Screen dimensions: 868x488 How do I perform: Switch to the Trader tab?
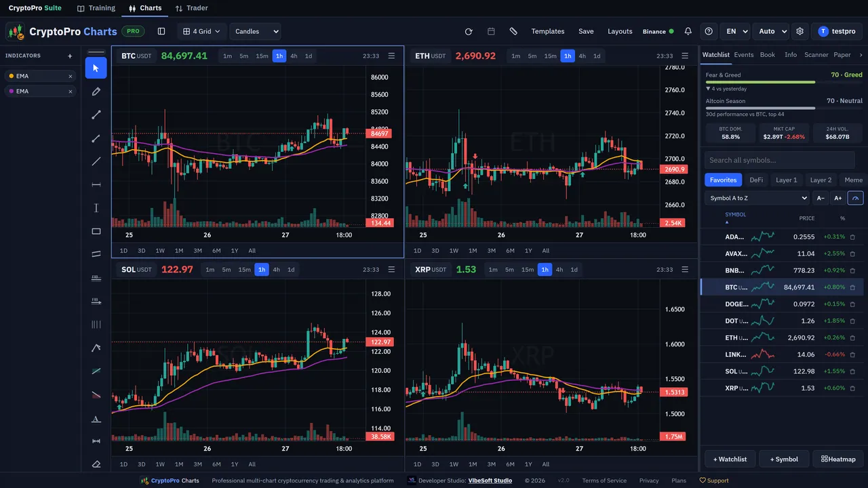pyautogui.click(x=191, y=8)
